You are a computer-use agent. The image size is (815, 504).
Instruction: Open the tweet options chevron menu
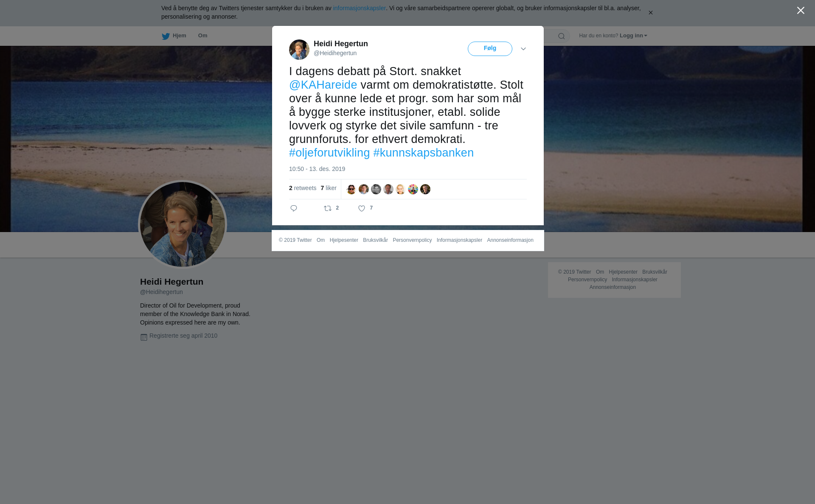click(523, 49)
